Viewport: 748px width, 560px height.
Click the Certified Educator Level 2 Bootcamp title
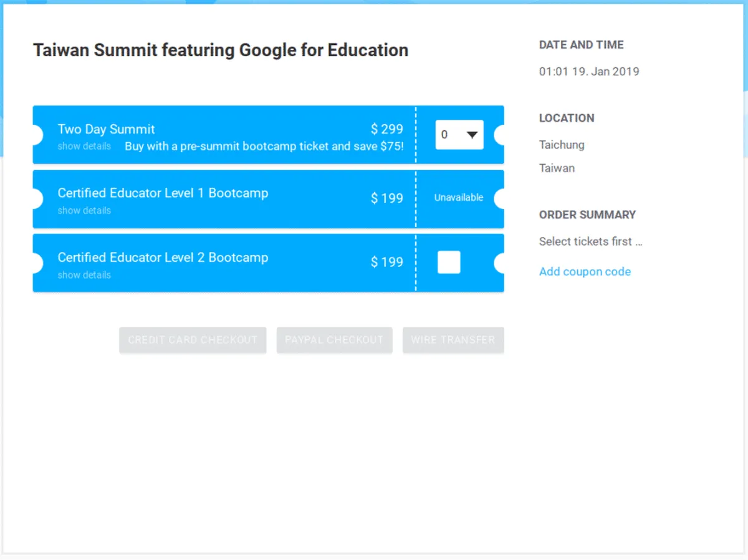163,258
